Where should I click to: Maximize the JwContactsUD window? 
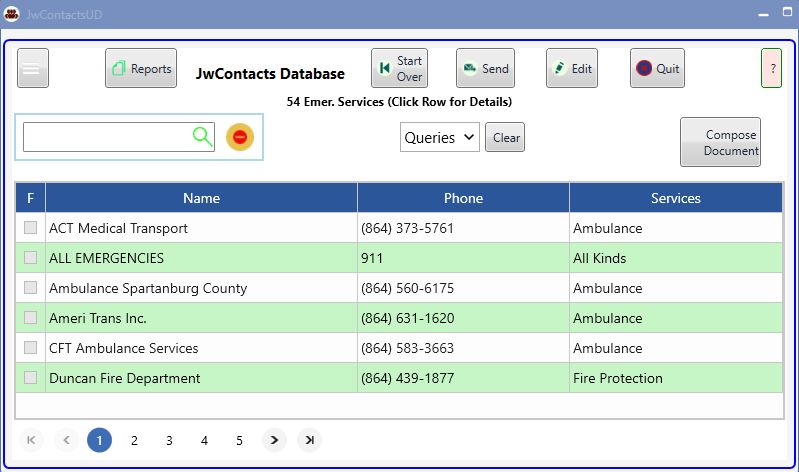point(788,12)
